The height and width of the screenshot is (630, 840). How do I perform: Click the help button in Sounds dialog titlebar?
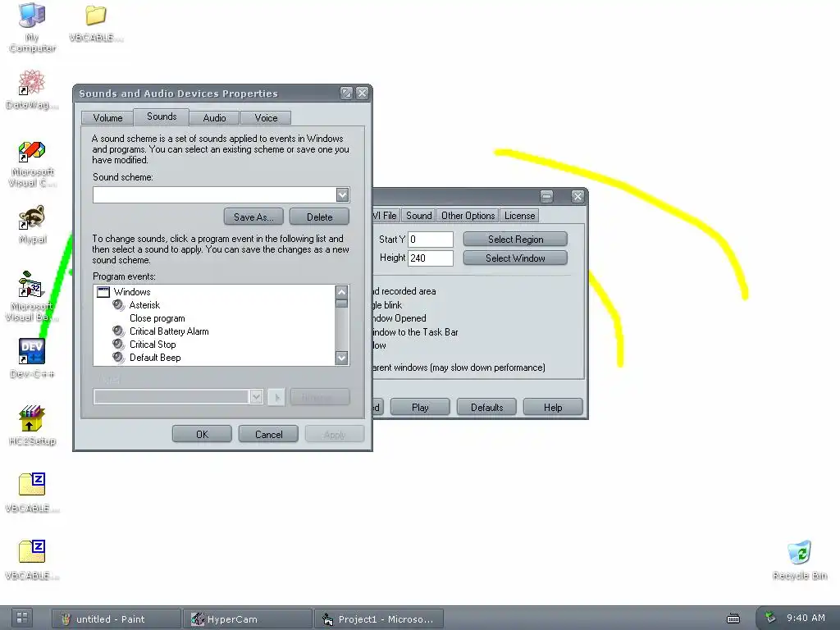tap(346, 94)
